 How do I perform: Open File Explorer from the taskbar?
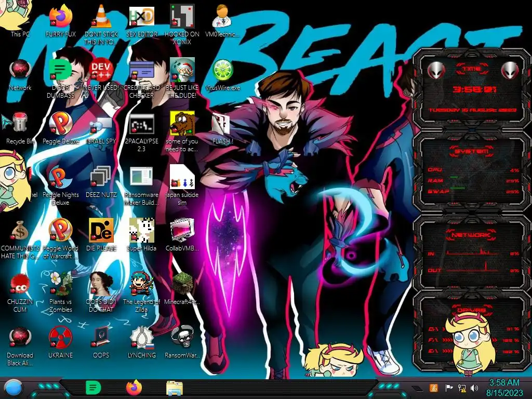pyautogui.click(x=175, y=388)
